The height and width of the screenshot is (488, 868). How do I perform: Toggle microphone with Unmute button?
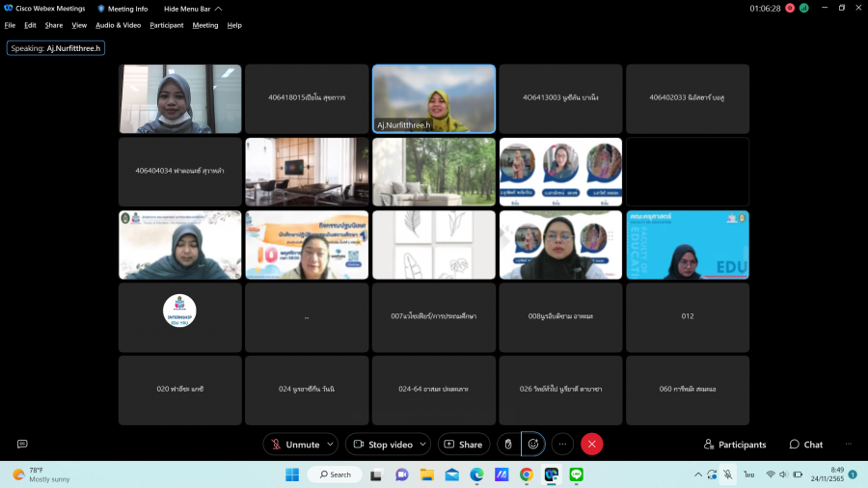294,445
